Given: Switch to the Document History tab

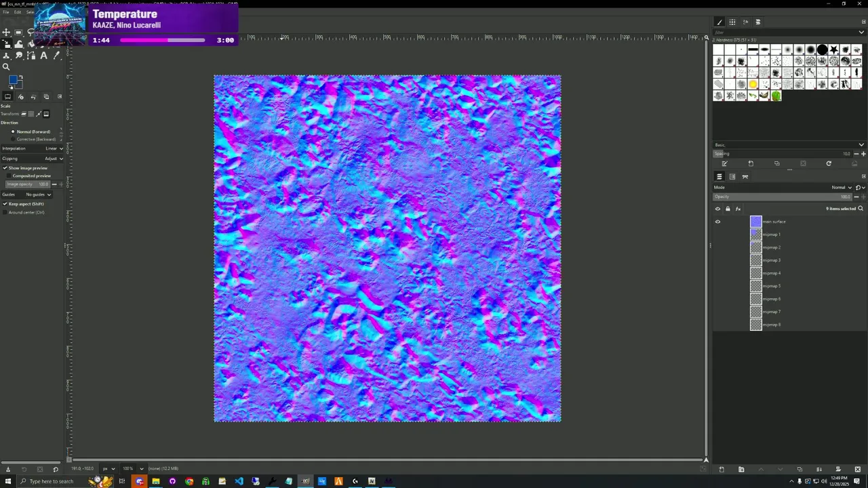Looking at the screenshot, I should (x=758, y=22).
